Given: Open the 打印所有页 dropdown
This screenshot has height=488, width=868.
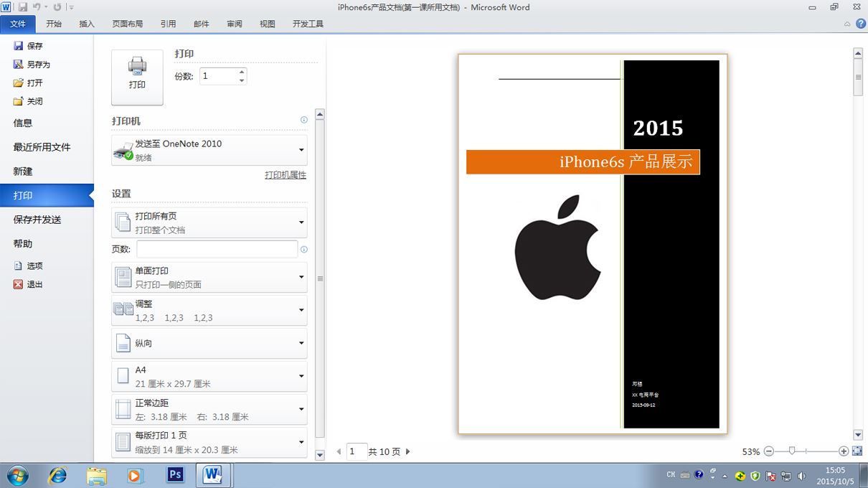Looking at the screenshot, I should point(209,222).
